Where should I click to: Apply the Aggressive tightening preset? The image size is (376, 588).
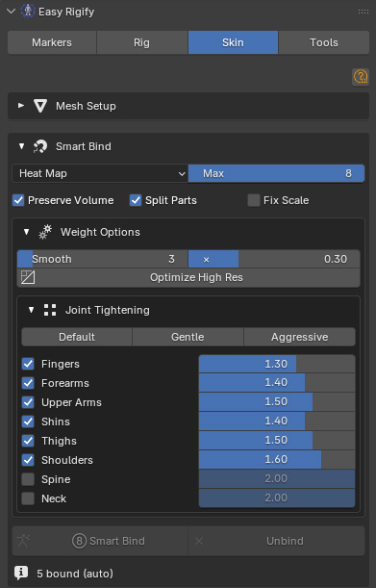(299, 337)
